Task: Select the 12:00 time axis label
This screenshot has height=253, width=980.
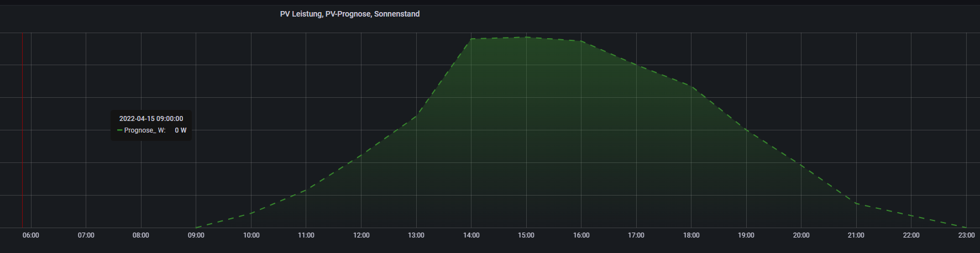Action: tap(361, 235)
